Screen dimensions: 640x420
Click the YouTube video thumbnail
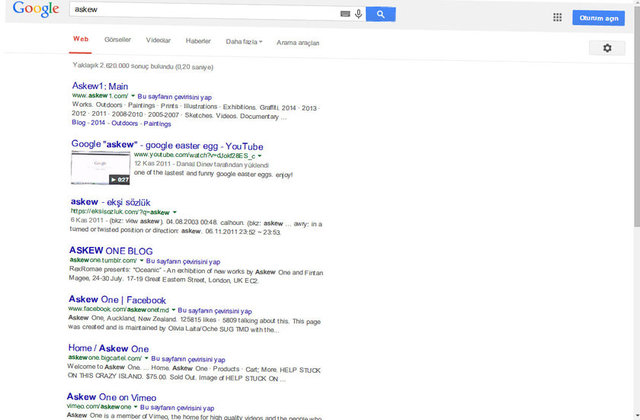click(x=100, y=168)
